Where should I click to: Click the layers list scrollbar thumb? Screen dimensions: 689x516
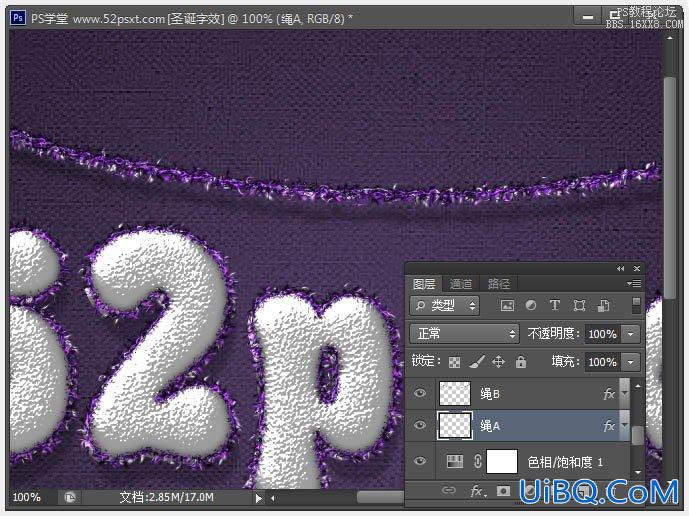pos(637,435)
